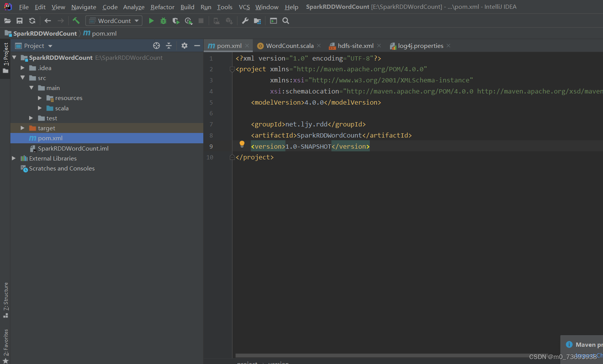603x364 pixels.
Task: Click the Debug bug icon
Action: (163, 21)
